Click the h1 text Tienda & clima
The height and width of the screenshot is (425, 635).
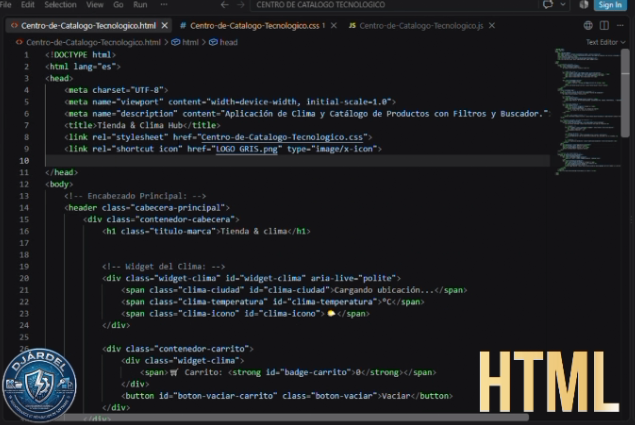pos(254,231)
